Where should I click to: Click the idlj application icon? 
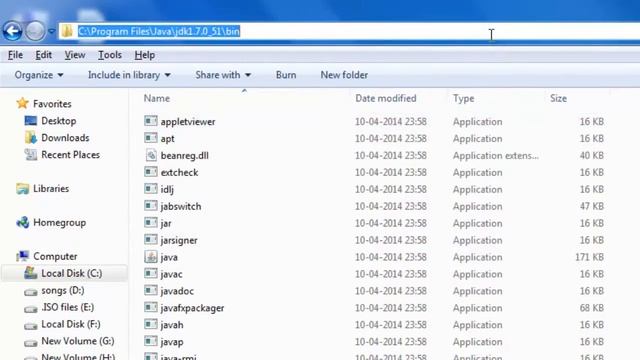pyautogui.click(x=151, y=189)
